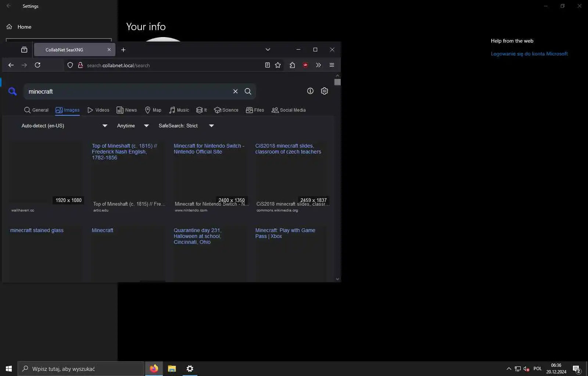
Task: Open Firefox from the taskbar
Action: (x=154, y=369)
